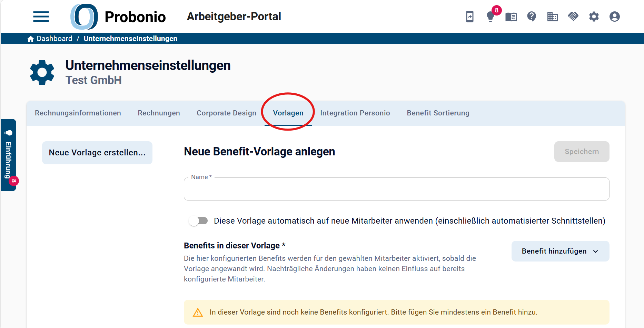Screen dimensions: 644x328
Task: Open the hamburger navigation menu
Action: click(x=41, y=17)
